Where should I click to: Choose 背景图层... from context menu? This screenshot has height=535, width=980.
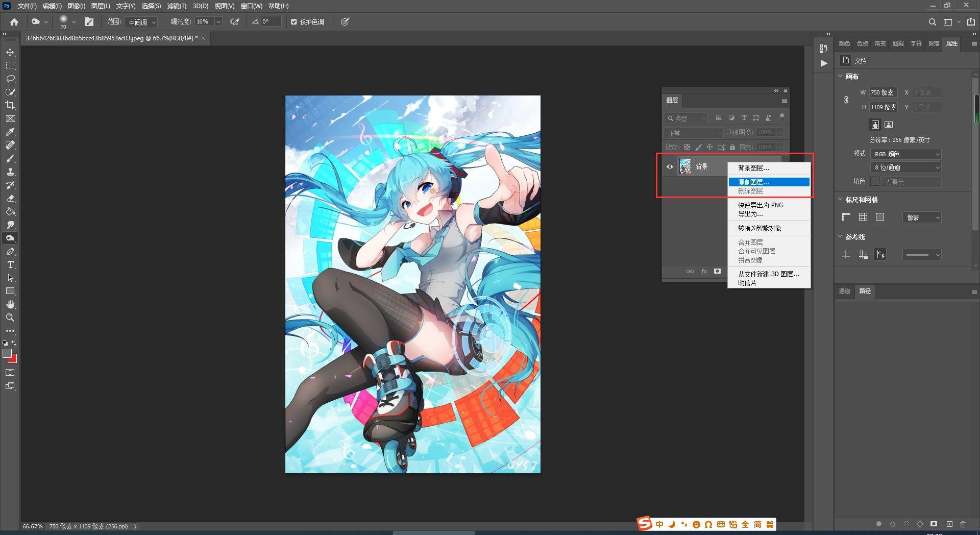pos(769,168)
